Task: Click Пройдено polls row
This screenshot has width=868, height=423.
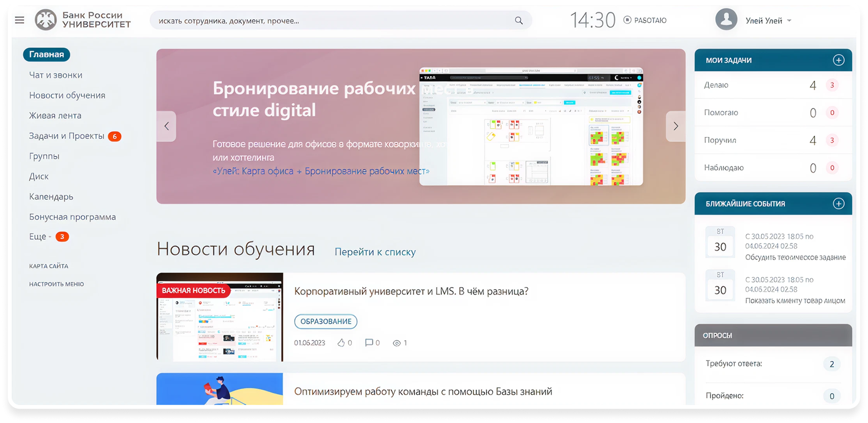Action: 773,396
